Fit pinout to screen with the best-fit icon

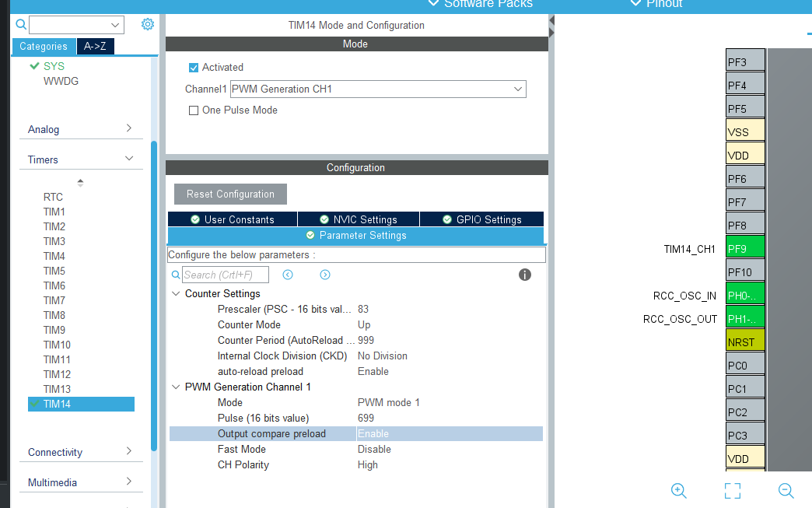click(732, 491)
